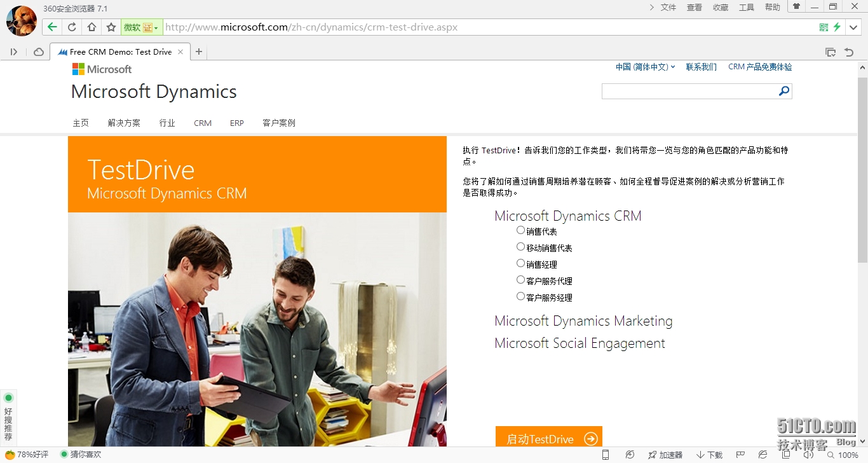Open the 文件 menu

668,7
